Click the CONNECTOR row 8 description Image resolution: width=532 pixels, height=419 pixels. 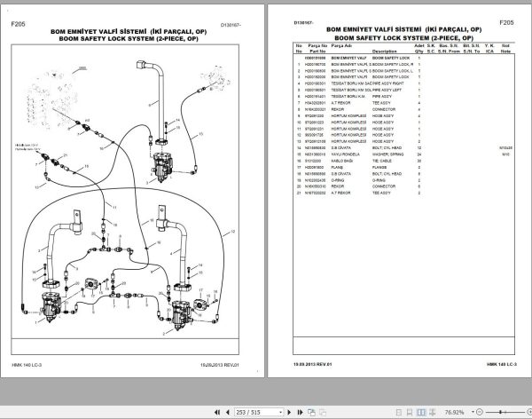[384, 109]
